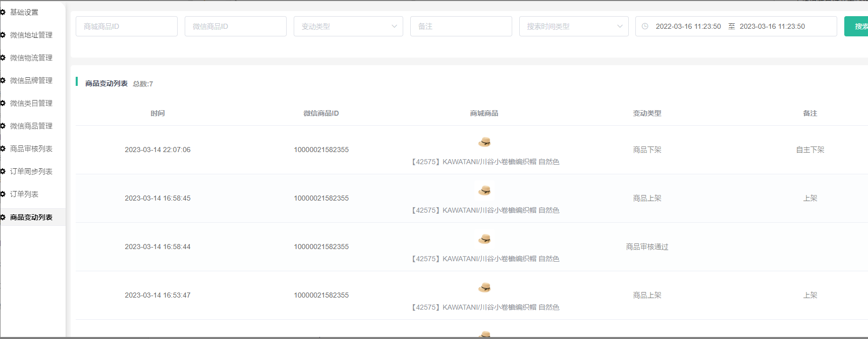Click the start date 2022-03-16 11:23:50

coord(688,26)
